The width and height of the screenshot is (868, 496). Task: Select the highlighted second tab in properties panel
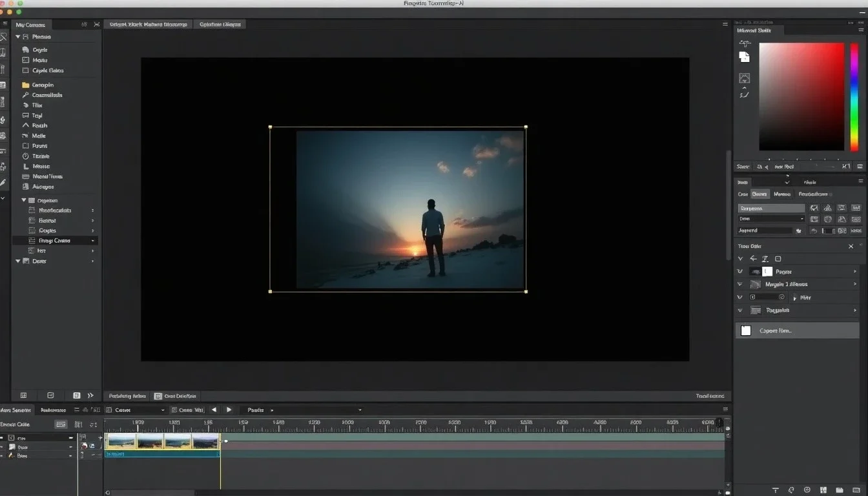tap(759, 194)
